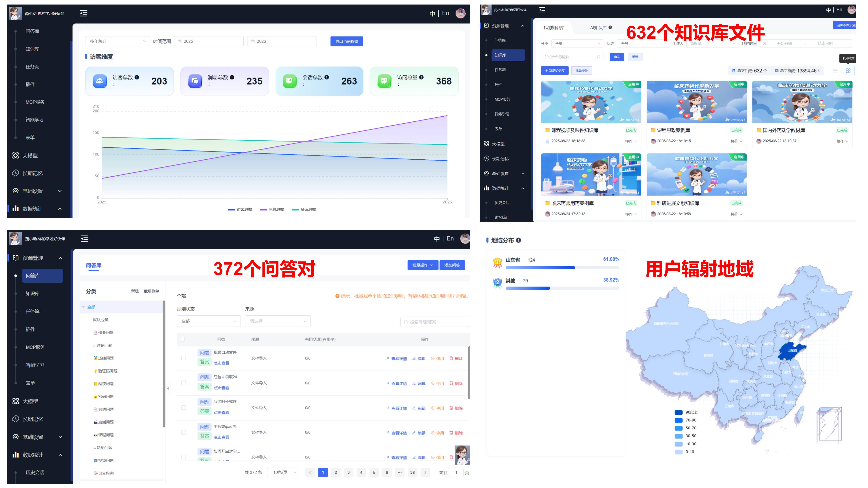Tick the select-all checkbox in the Q&A table header
Screen dimensions: 868x488
(182, 339)
